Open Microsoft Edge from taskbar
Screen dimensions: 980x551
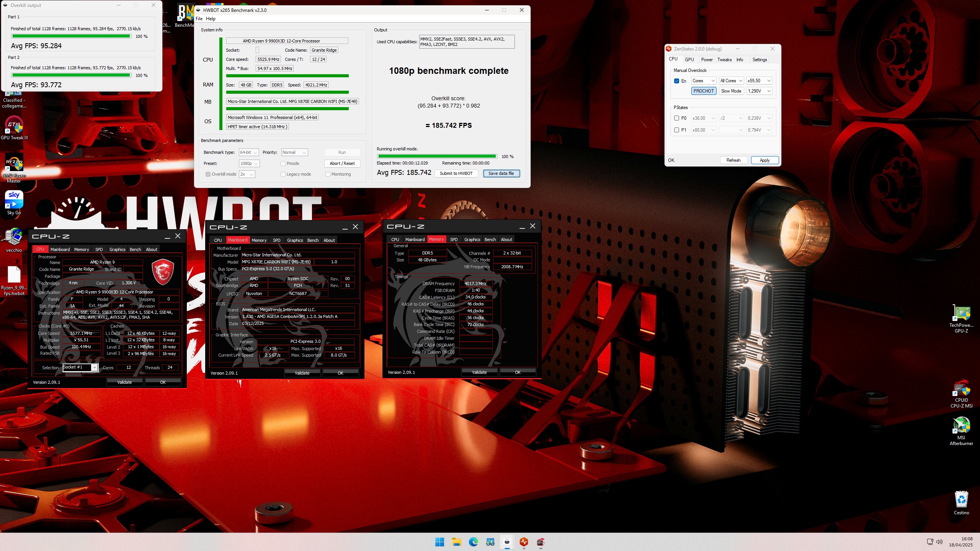pos(473,542)
